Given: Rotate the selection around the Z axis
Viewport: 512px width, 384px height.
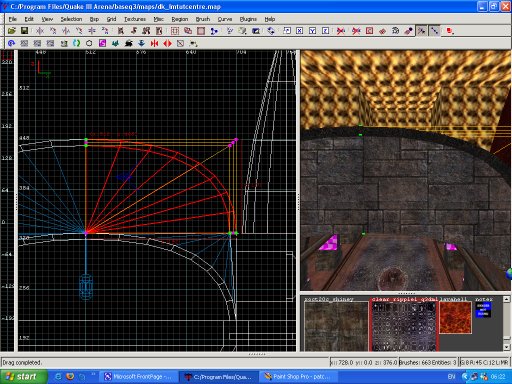Looking at the screenshot, I should click(105, 31).
